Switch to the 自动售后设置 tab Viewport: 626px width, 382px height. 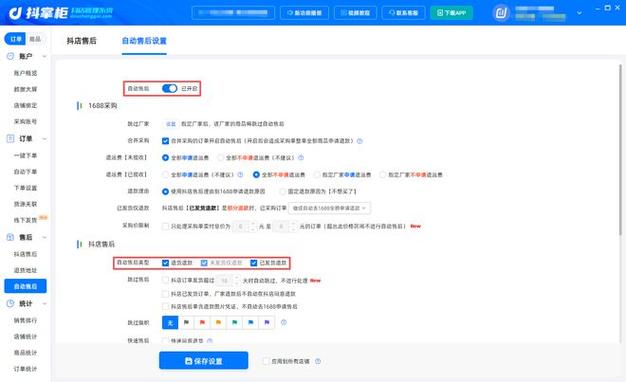click(x=144, y=41)
